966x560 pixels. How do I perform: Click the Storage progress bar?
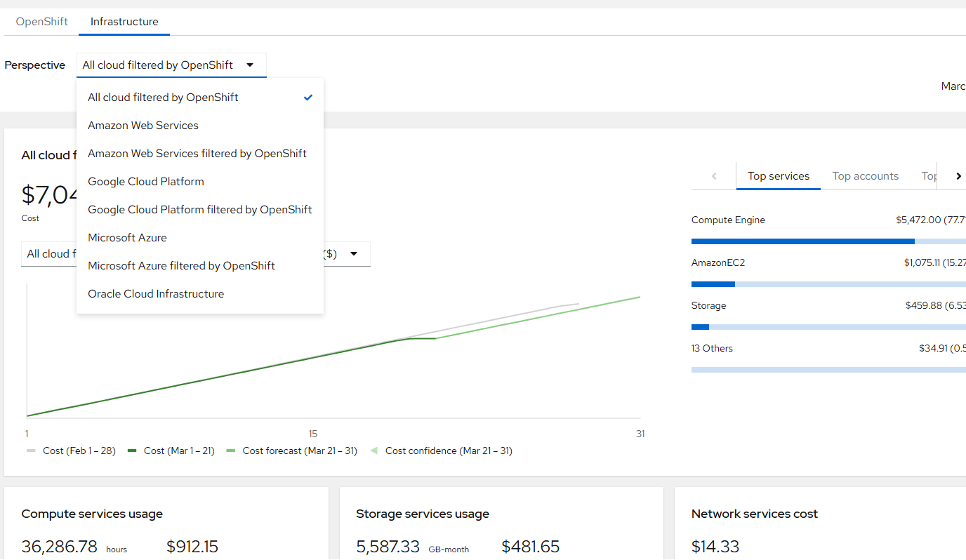(x=828, y=327)
